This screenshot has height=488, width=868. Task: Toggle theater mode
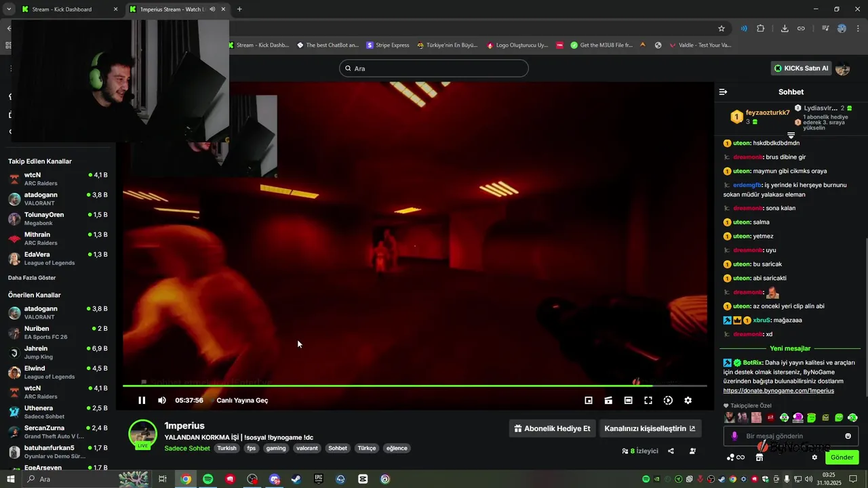coord(629,401)
